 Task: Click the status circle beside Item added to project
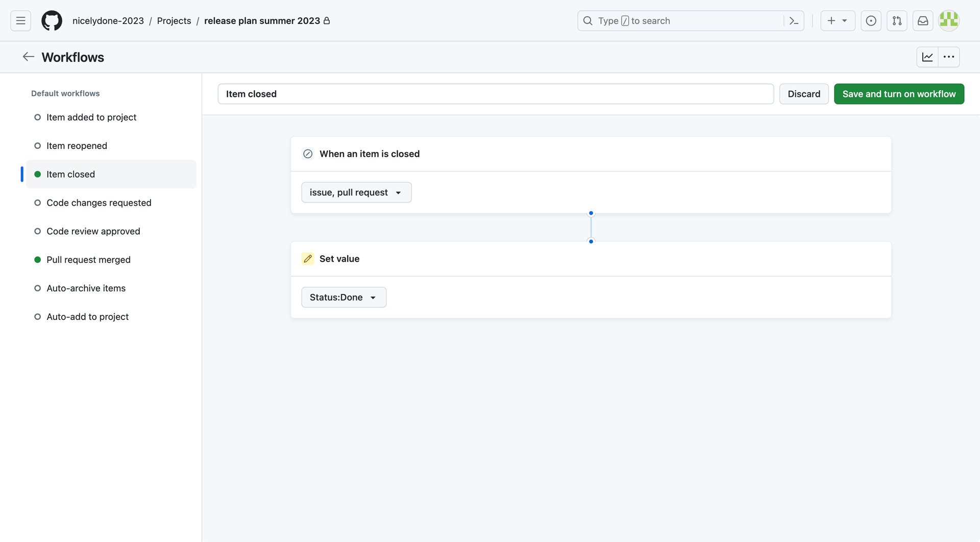(x=37, y=117)
